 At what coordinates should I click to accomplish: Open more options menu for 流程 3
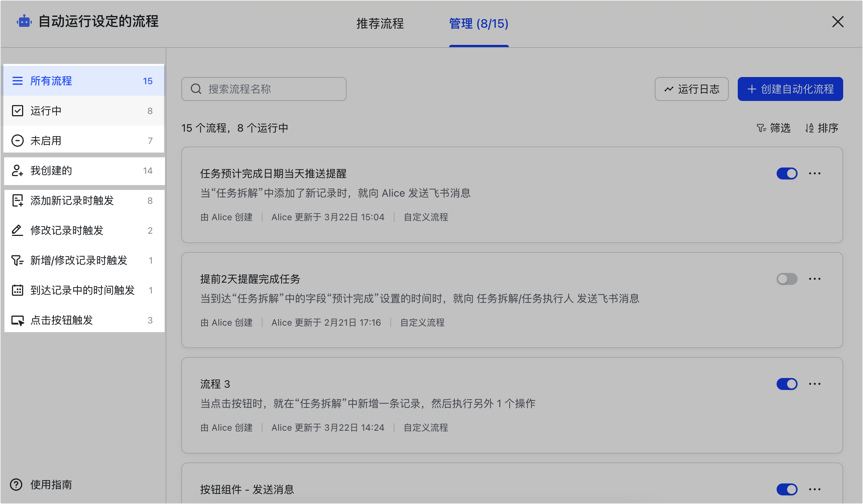(814, 384)
